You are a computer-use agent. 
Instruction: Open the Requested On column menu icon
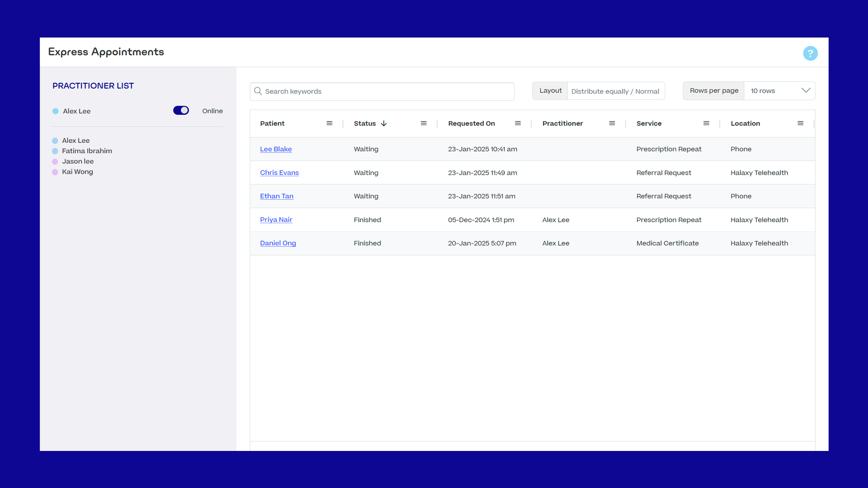518,123
